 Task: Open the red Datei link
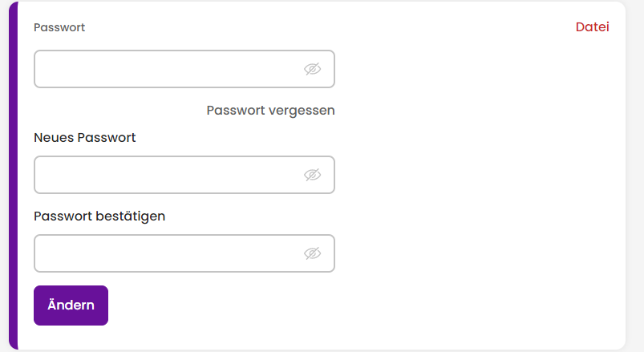pos(592,27)
